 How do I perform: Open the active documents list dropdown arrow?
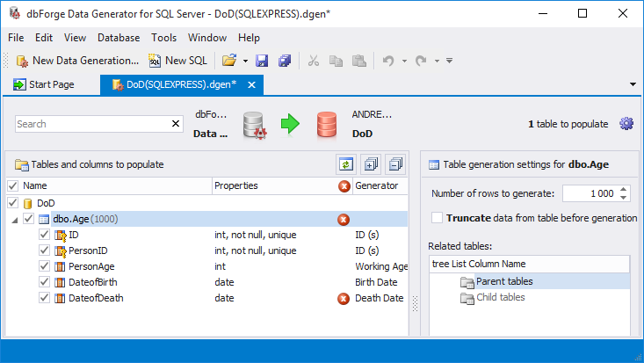pos(633,84)
